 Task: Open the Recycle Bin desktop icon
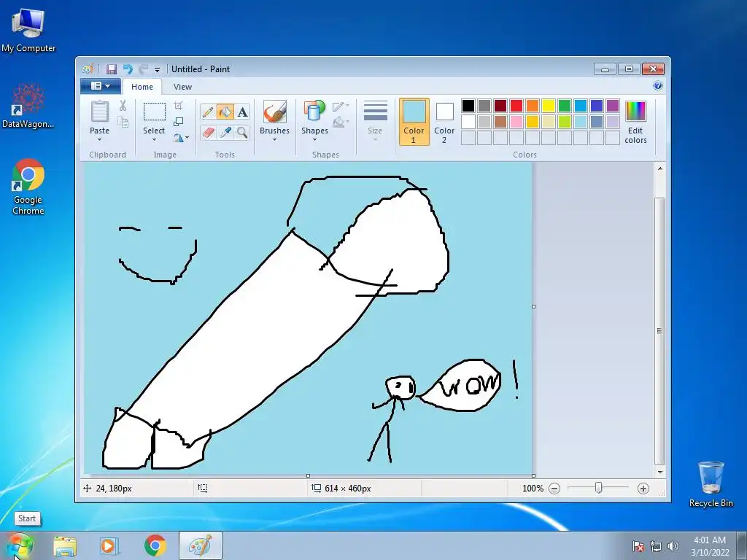[711, 484]
